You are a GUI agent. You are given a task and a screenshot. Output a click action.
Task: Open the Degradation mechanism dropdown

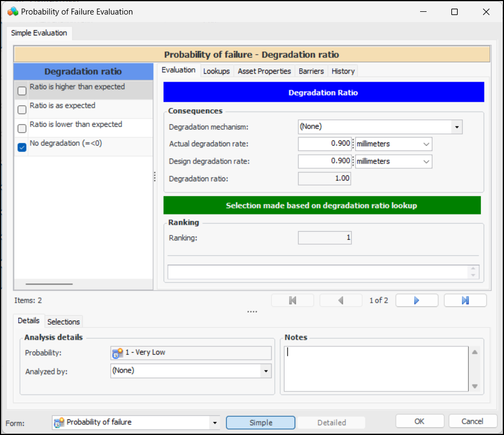point(457,127)
